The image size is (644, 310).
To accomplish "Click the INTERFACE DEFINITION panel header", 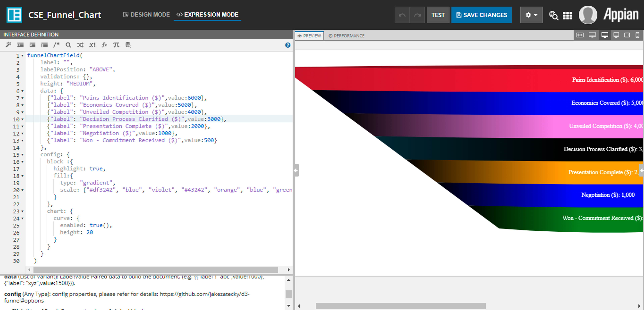I will point(146,35).
